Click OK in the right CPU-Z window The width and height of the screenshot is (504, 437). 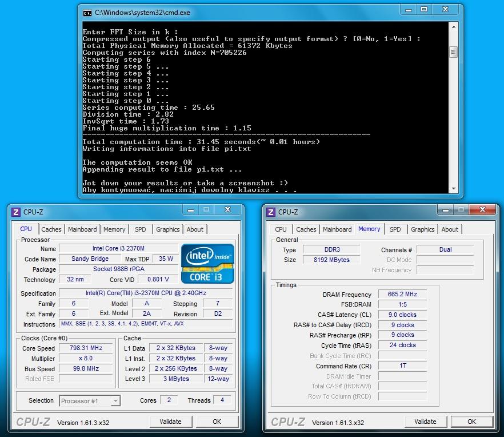tap(472, 422)
